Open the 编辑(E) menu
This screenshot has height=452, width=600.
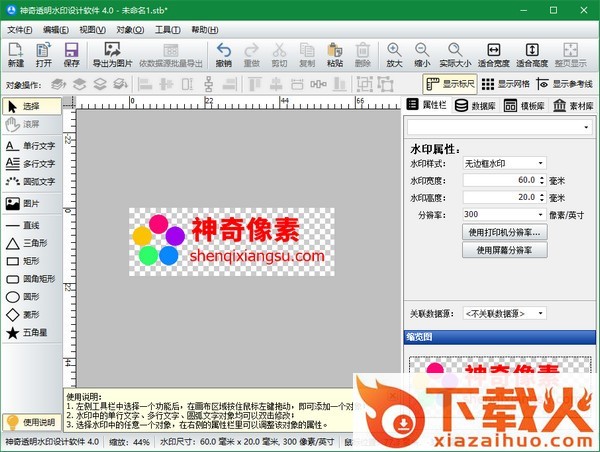(56, 30)
